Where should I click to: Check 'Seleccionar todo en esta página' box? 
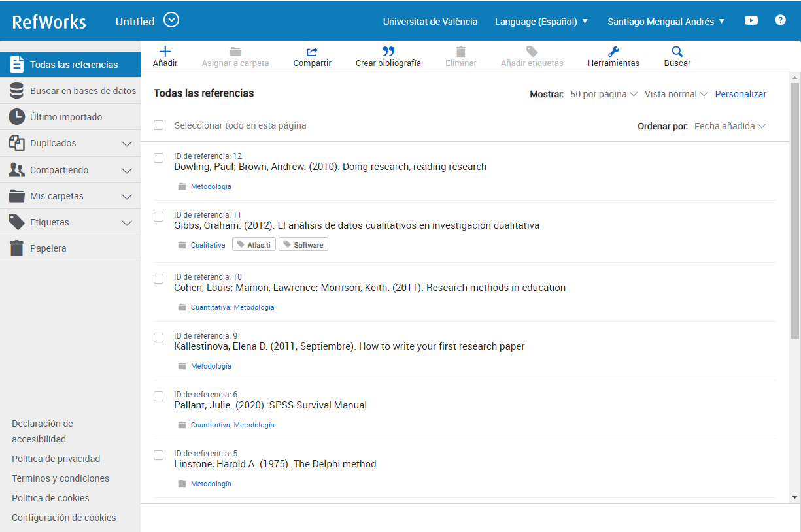(159, 125)
